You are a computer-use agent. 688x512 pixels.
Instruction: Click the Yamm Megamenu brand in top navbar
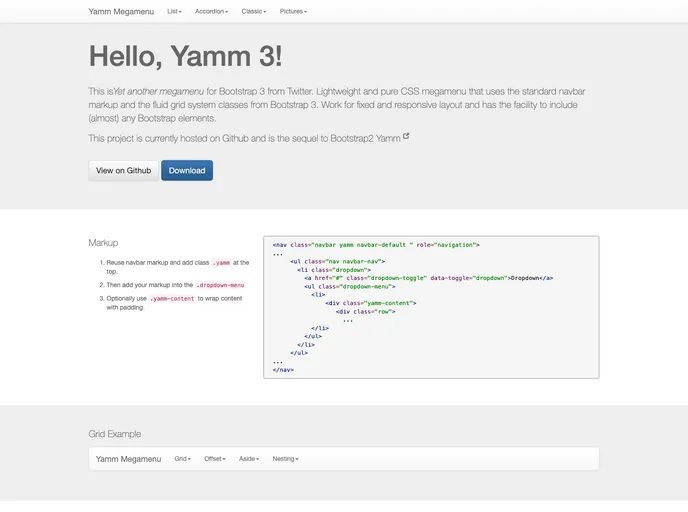click(121, 11)
